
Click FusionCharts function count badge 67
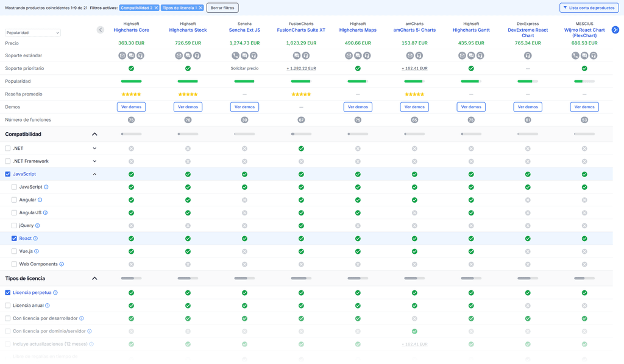pyautogui.click(x=301, y=120)
